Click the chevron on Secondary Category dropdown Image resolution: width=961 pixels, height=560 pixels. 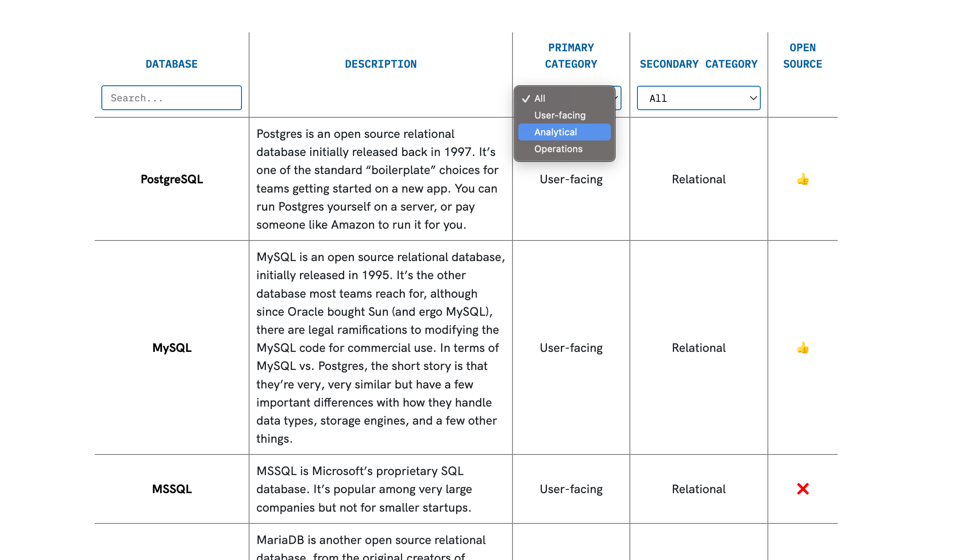point(753,98)
